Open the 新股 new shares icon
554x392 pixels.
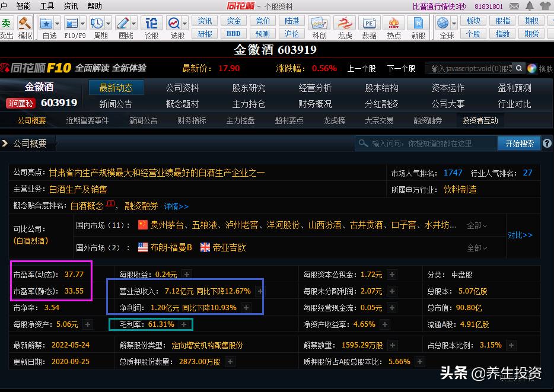pyautogui.click(x=418, y=24)
